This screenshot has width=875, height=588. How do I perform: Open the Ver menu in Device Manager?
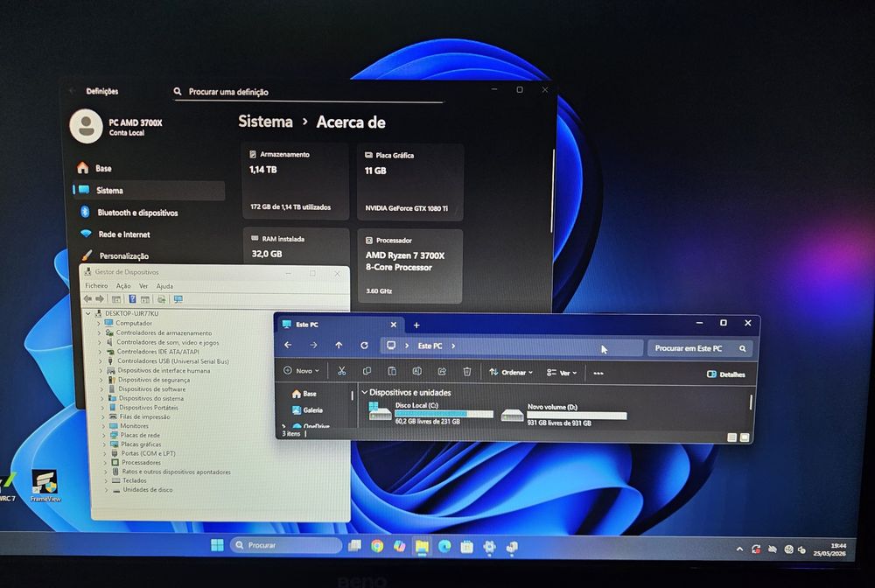(x=143, y=285)
